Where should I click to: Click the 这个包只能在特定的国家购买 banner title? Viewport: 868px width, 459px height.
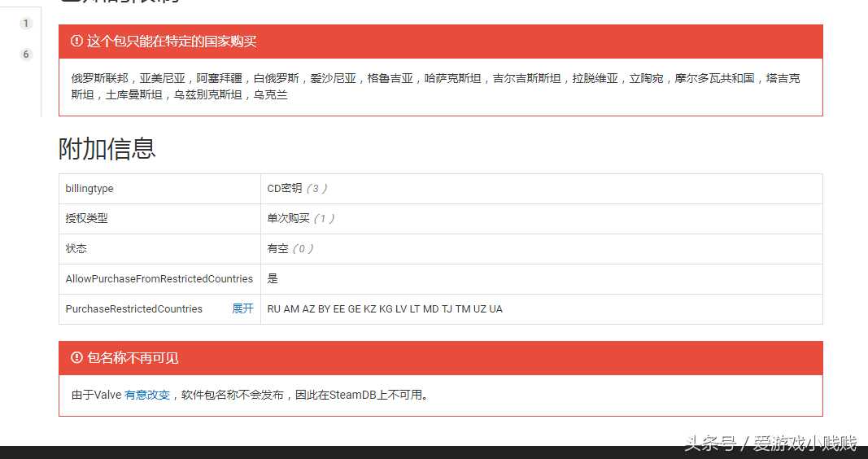pyautogui.click(x=172, y=41)
